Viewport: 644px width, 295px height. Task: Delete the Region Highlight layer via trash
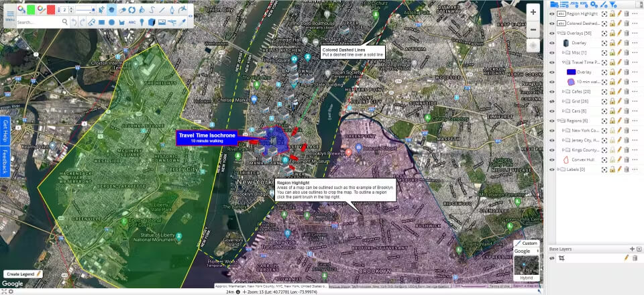[627, 13]
